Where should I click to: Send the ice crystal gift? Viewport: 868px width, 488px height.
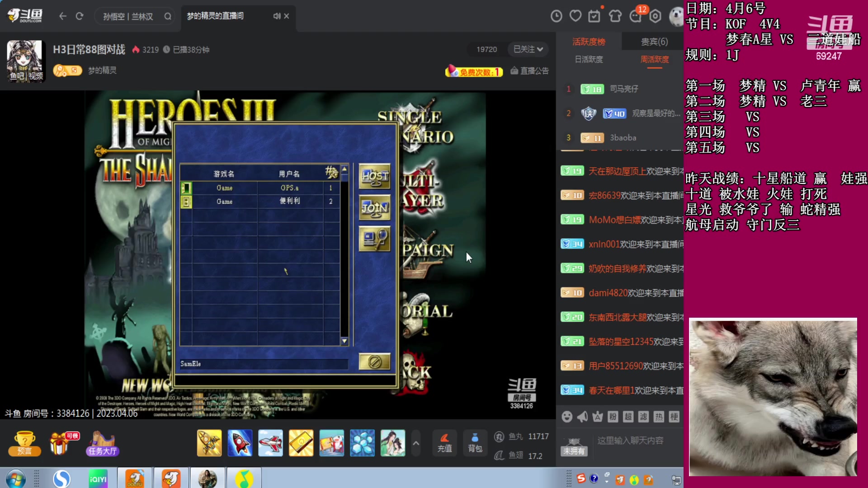(x=362, y=443)
